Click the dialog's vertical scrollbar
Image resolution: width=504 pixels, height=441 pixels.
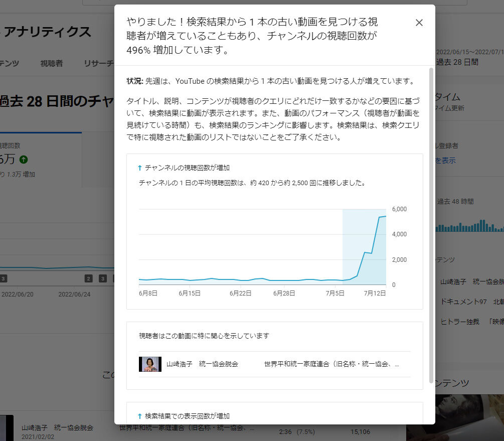pos(431,225)
